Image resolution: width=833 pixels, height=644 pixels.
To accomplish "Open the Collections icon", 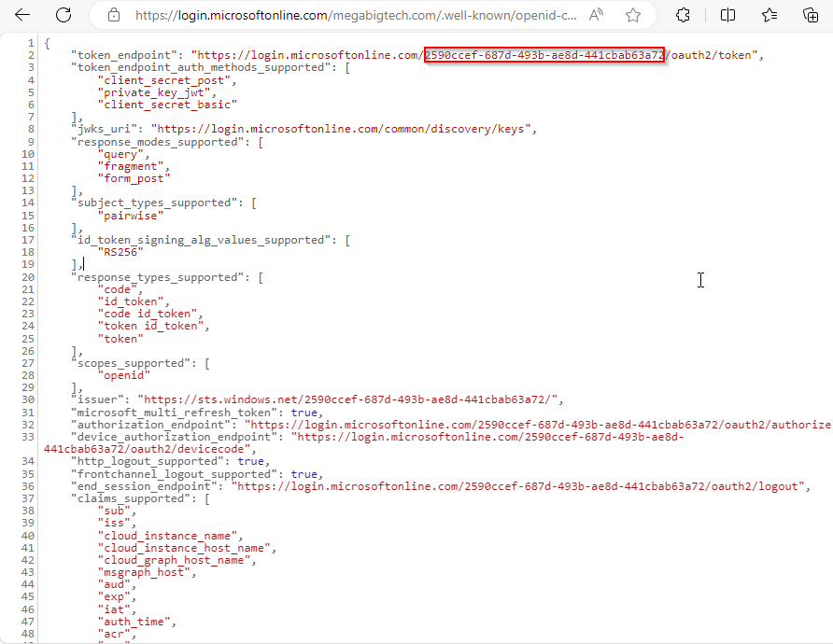I will click(811, 15).
